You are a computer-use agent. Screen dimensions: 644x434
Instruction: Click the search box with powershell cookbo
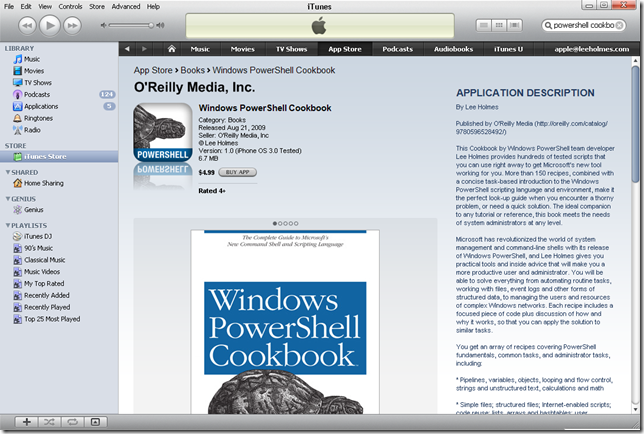click(x=583, y=25)
